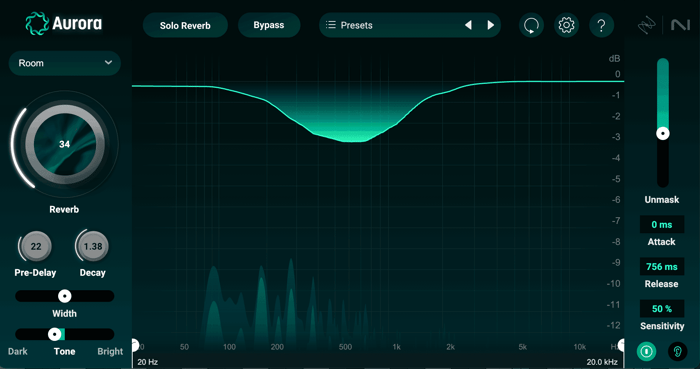This screenshot has height=369, width=700.
Task: Toggle Solo Reverb
Action: (x=185, y=25)
